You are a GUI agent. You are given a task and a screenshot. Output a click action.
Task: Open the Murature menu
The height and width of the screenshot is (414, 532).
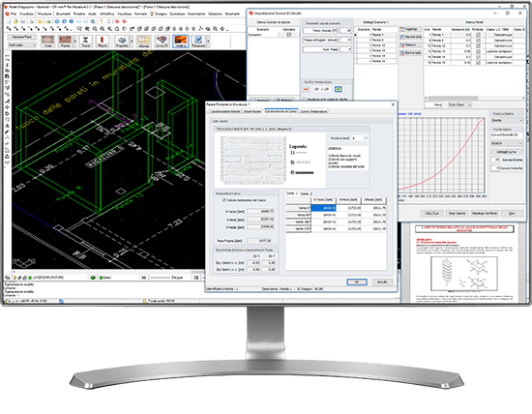click(x=44, y=14)
